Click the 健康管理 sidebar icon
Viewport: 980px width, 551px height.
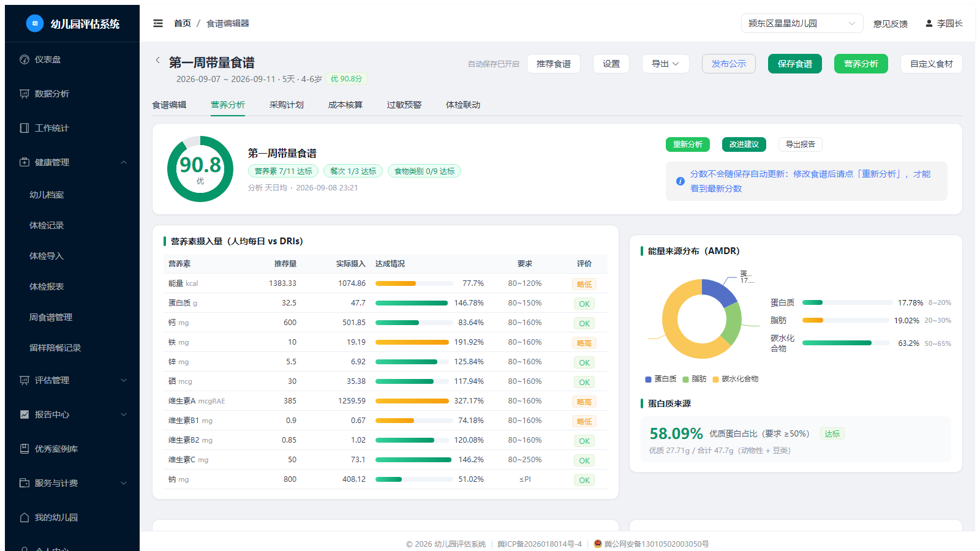(24, 162)
